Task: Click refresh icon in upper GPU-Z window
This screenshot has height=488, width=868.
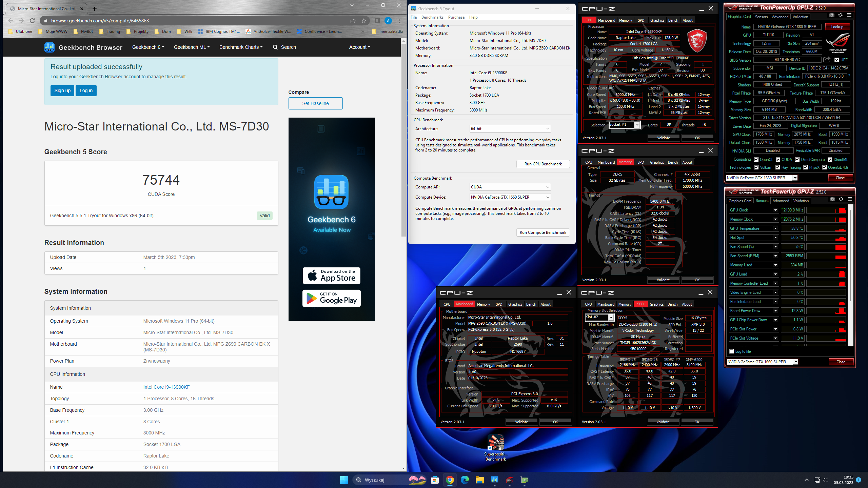Action: point(841,15)
